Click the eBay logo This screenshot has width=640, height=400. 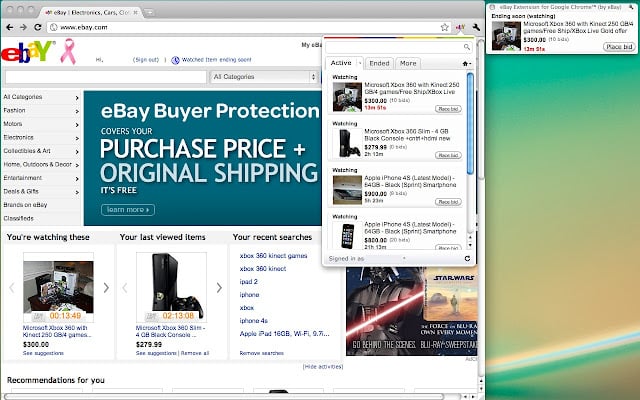click(28, 51)
